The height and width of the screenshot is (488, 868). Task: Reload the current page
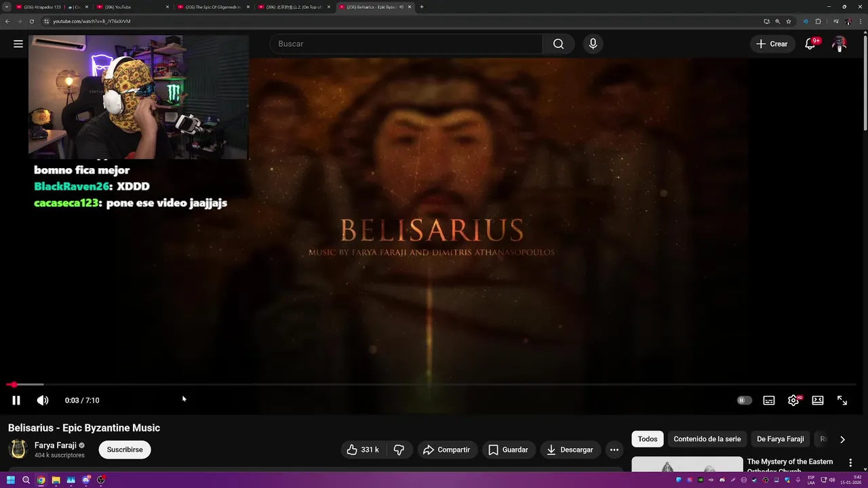tap(31, 21)
